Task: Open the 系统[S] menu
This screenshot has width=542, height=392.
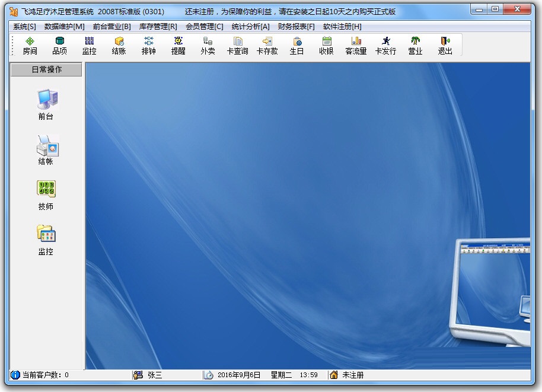Action: coord(24,27)
